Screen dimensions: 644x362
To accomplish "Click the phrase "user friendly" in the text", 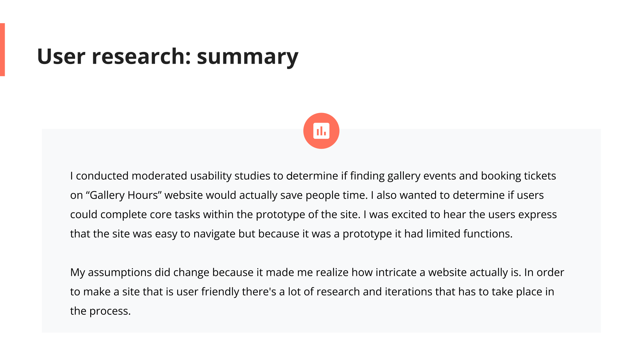I will 208,292.
